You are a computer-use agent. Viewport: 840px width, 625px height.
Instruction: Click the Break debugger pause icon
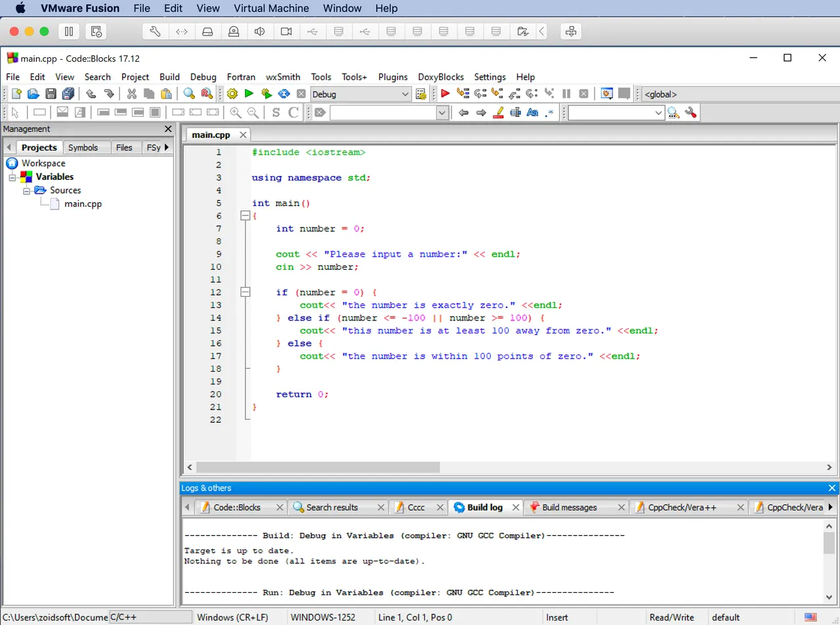point(566,94)
